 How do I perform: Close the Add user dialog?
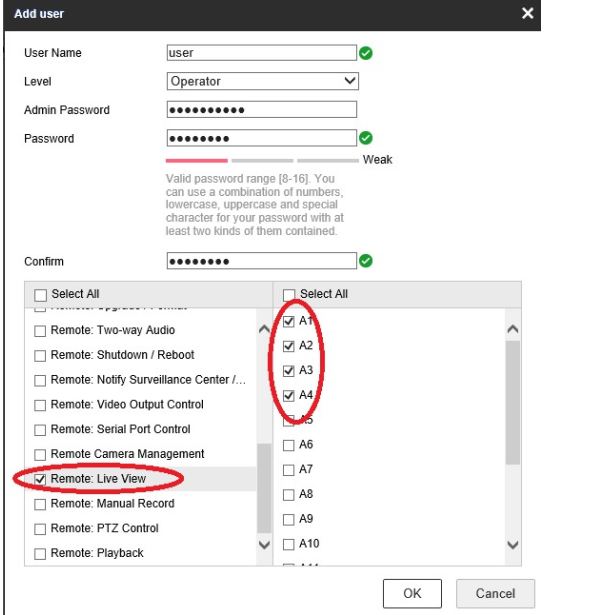pyautogui.click(x=527, y=14)
